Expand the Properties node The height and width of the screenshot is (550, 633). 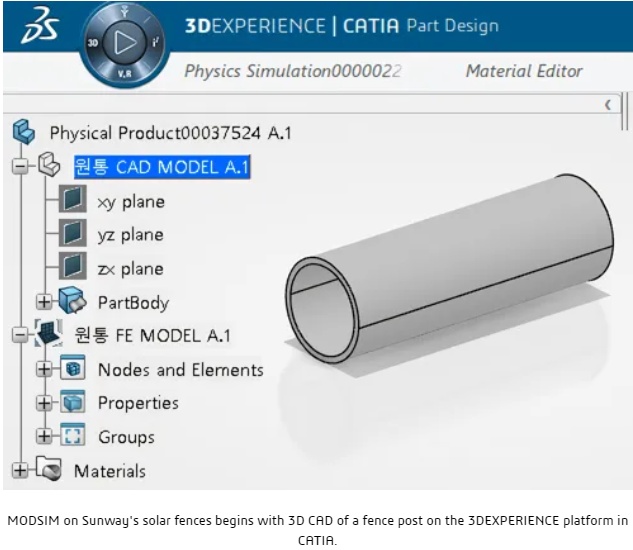(44, 403)
